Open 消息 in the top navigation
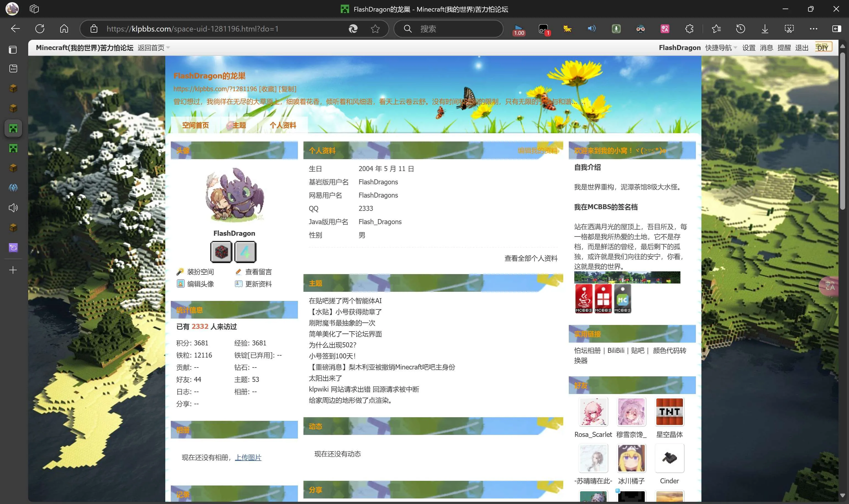 coord(766,48)
